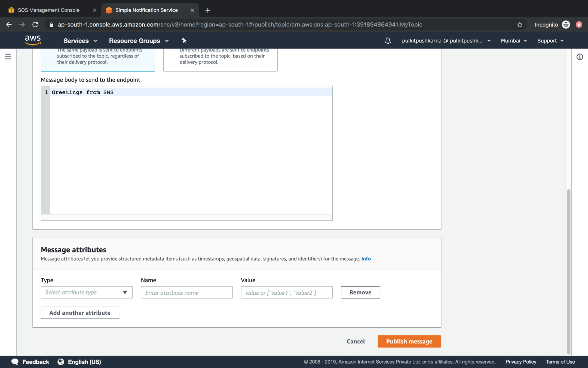Click the pin shortcut icon in AWS header
Screen dimensions: 588x368
[184, 41]
